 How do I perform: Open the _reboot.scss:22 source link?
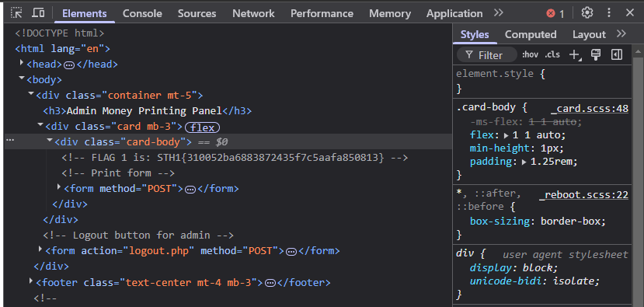pyautogui.click(x=583, y=195)
